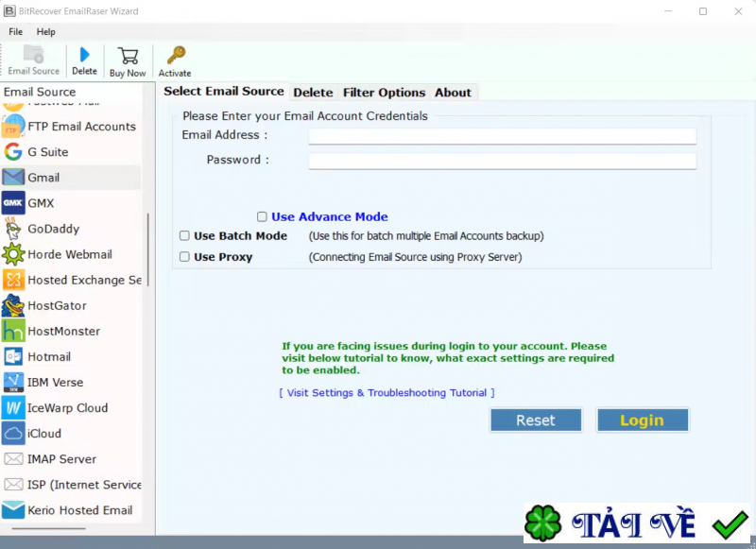Enable the Use Advance Mode checkbox

click(x=262, y=217)
